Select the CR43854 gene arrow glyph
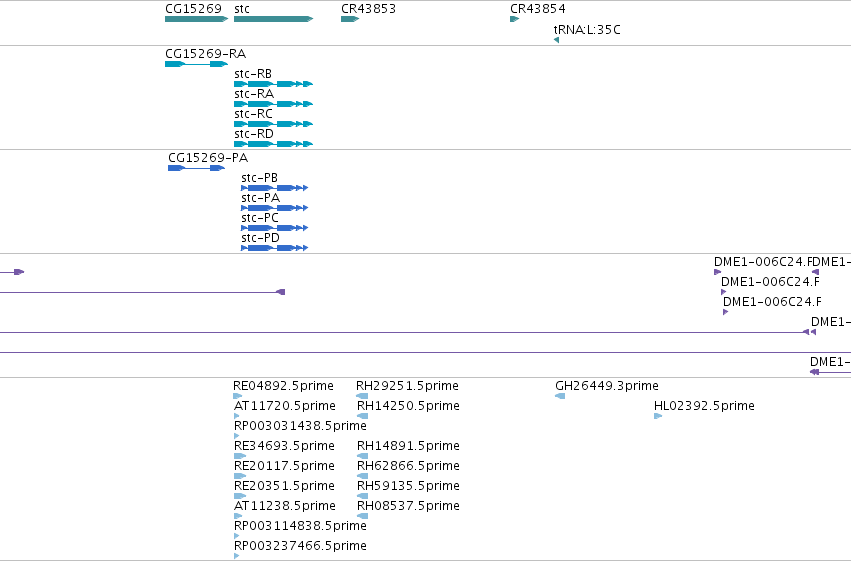The height and width of the screenshot is (561, 851). pyautogui.click(x=515, y=19)
